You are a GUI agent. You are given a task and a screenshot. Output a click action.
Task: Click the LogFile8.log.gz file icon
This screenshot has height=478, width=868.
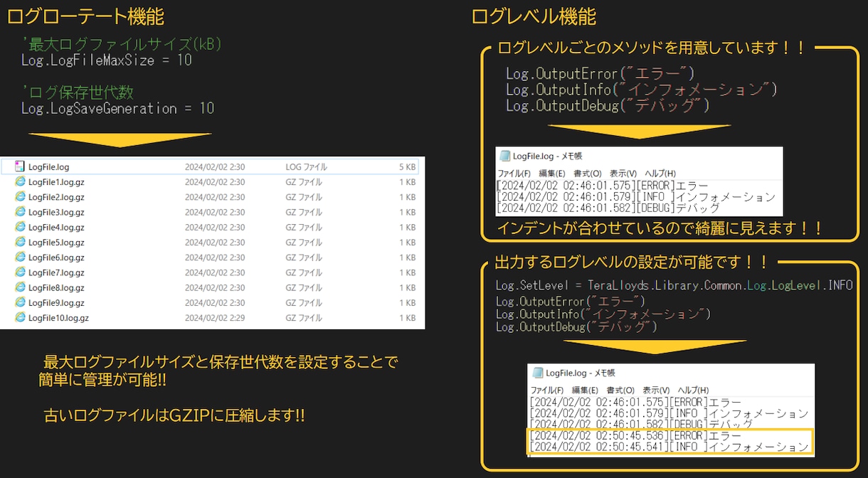point(20,288)
